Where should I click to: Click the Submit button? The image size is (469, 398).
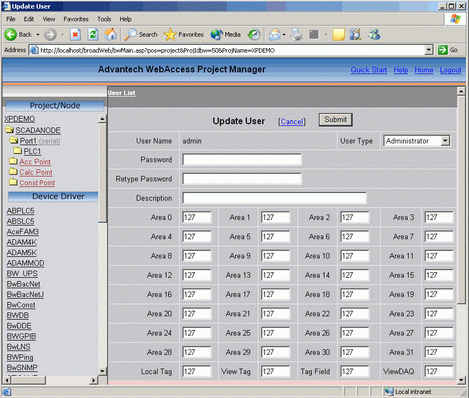335,120
